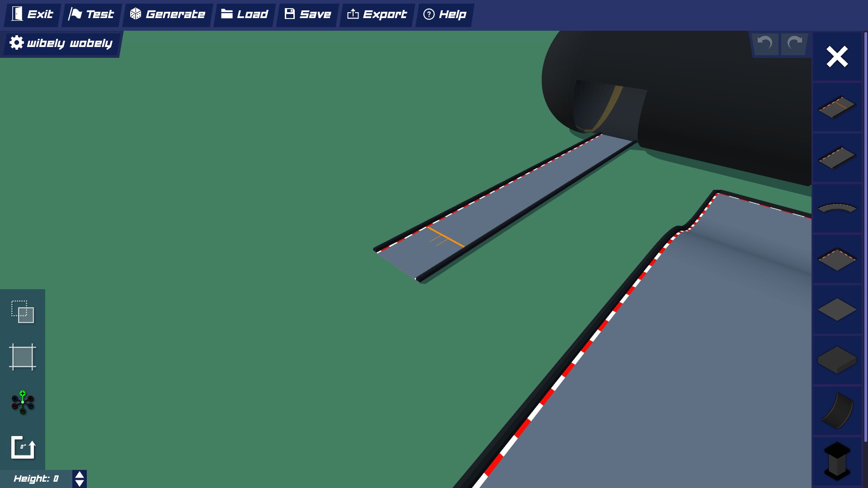Select the area transform tool

(21, 357)
